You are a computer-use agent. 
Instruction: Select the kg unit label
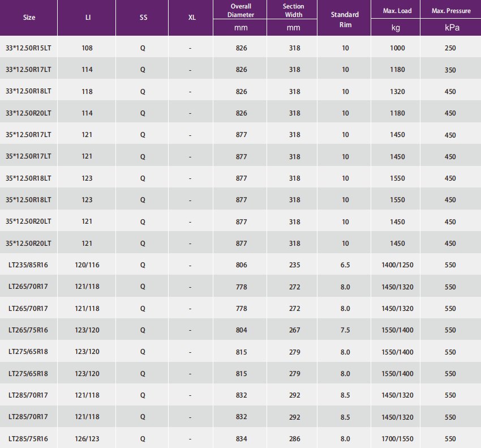pyautogui.click(x=397, y=27)
